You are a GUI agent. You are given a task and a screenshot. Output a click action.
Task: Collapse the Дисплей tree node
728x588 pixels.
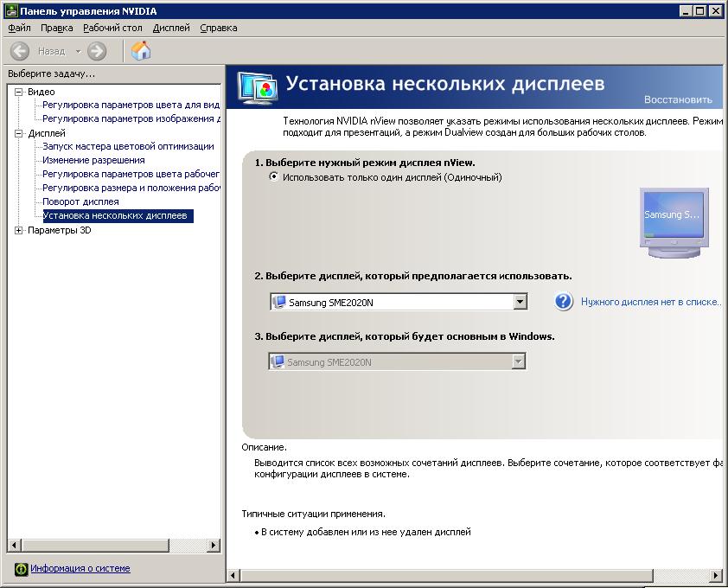click(18, 134)
